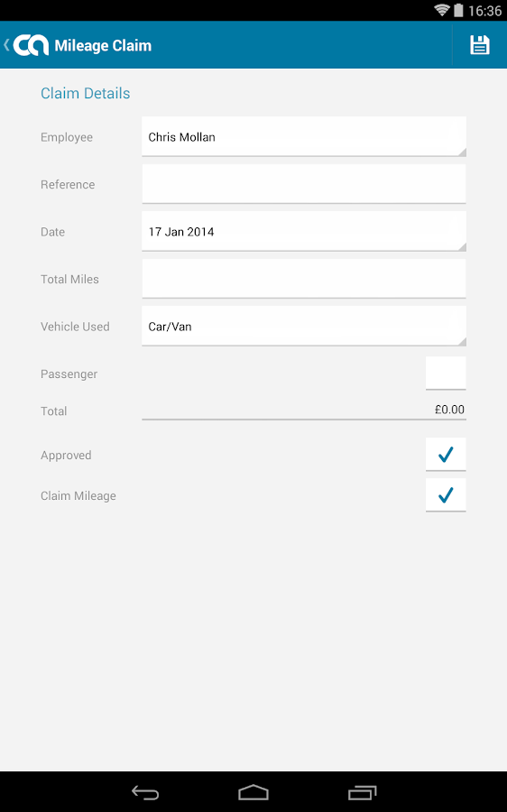Open the Employee dropdown showing Chris Mollan

304,137
